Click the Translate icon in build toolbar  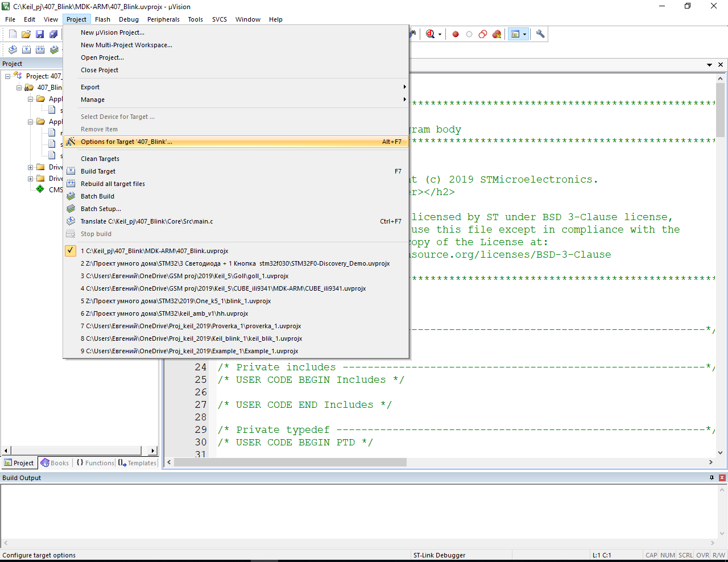(x=13, y=50)
